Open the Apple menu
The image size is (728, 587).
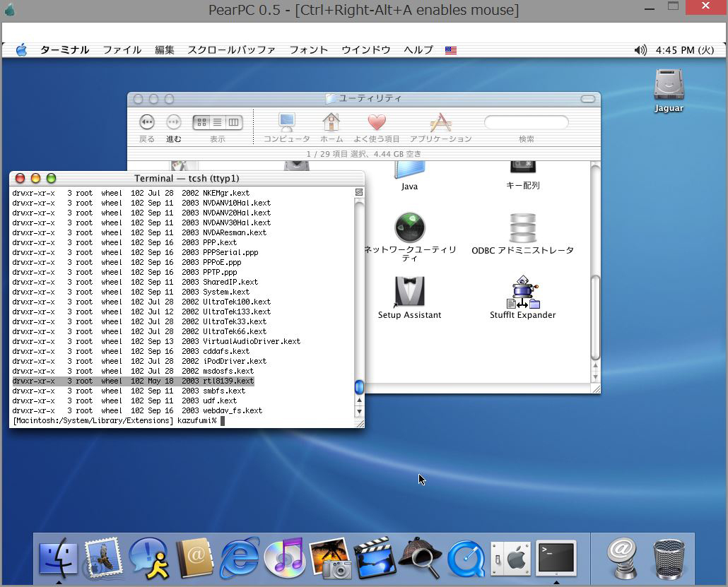pyautogui.click(x=21, y=50)
